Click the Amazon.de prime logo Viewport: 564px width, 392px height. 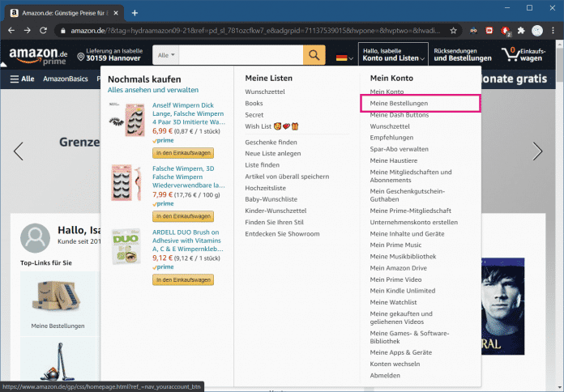38,56
